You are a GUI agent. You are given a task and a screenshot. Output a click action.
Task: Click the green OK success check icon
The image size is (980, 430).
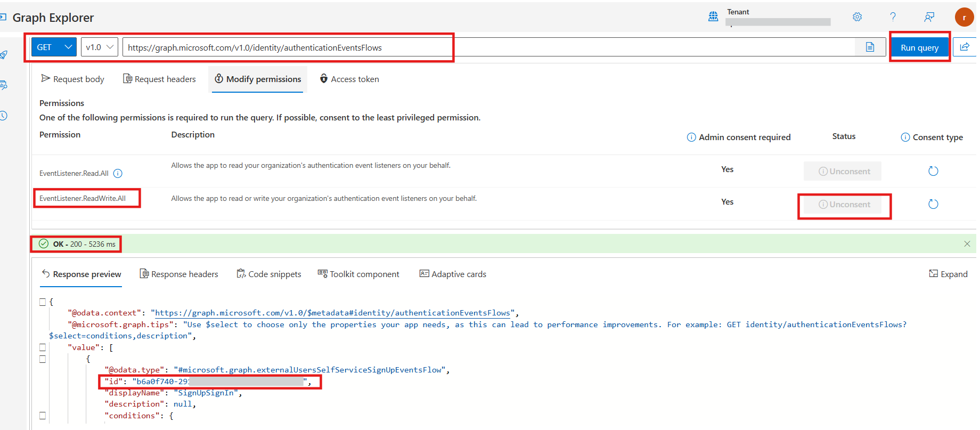pos(44,244)
